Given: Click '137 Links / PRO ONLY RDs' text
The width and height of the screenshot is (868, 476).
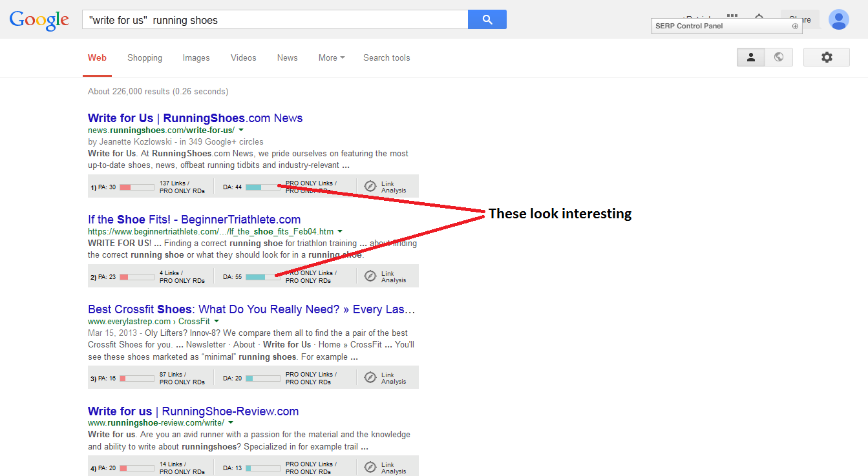Looking at the screenshot, I should point(182,187).
